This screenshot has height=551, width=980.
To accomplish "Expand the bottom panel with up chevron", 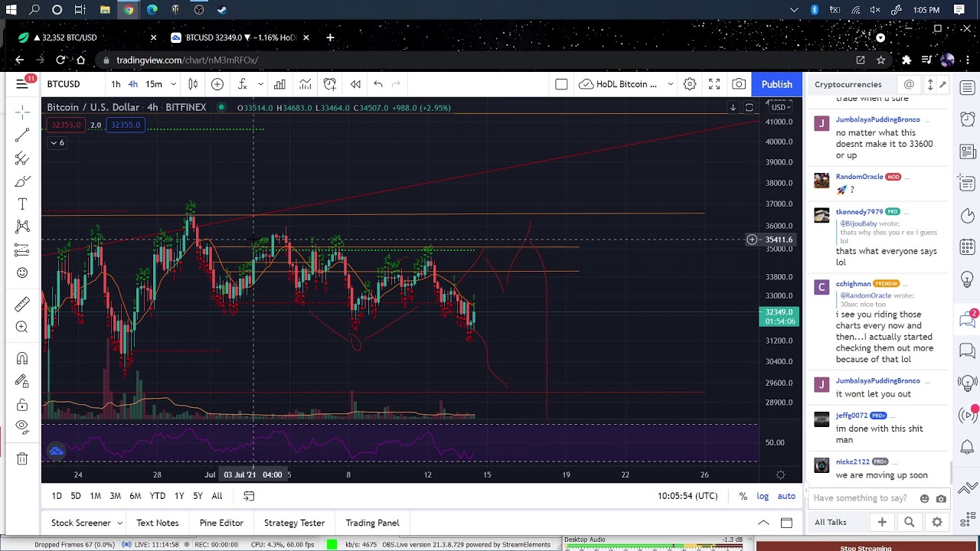I will [x=763, y=523].
